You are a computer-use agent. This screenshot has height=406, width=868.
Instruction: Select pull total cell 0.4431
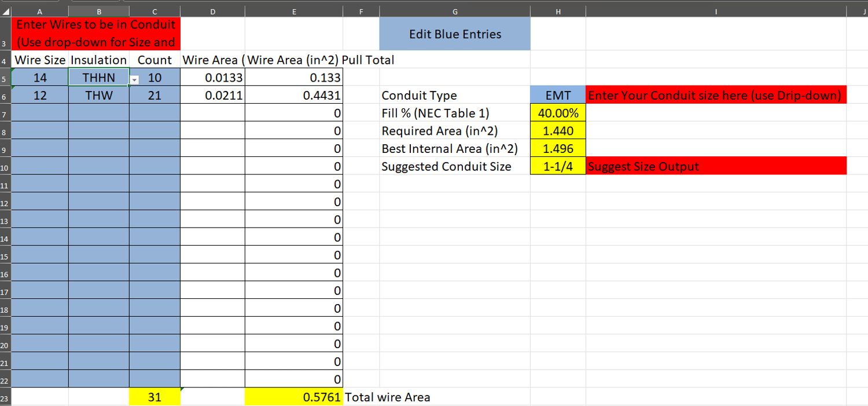click(294, 96)
